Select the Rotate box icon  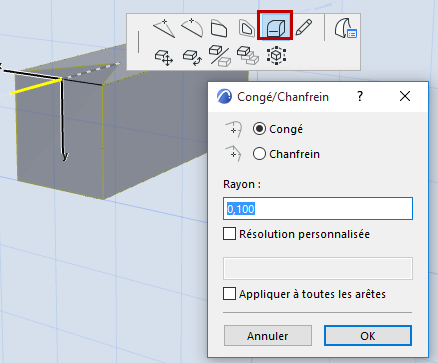(x=192, y=57)
